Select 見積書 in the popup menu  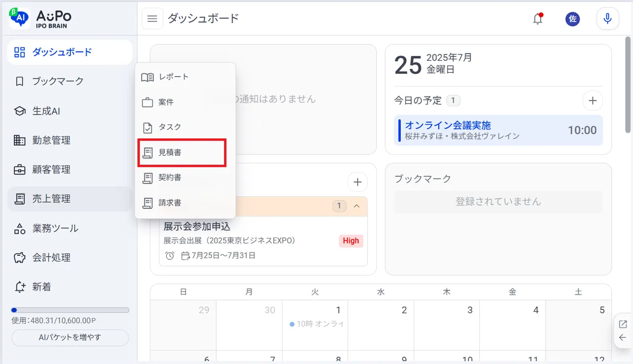tap(182, 153)
